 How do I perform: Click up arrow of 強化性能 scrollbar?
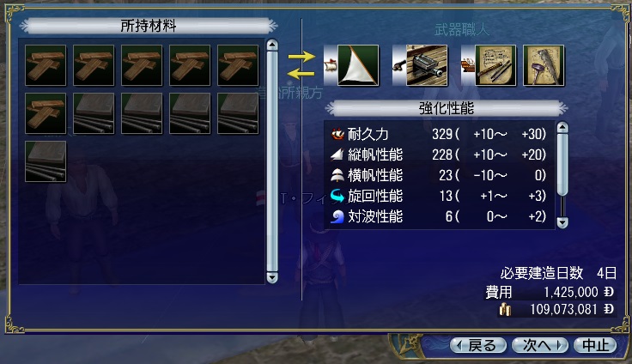point(562,128)
